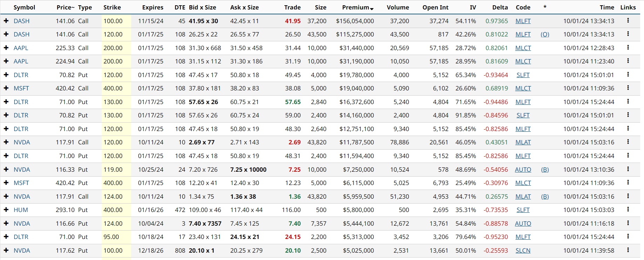Open three-dot menu for NVDA 100.00 Put
Image resolution: width=644 pixels, height=260 pixels.
(x=628, y=250)
